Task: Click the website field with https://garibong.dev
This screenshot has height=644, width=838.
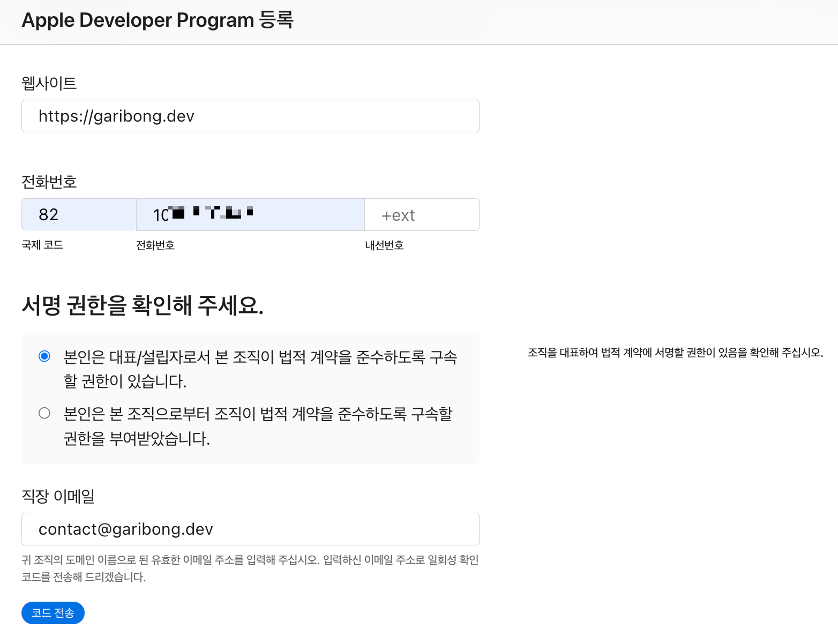Action: (x=250, y=116)
